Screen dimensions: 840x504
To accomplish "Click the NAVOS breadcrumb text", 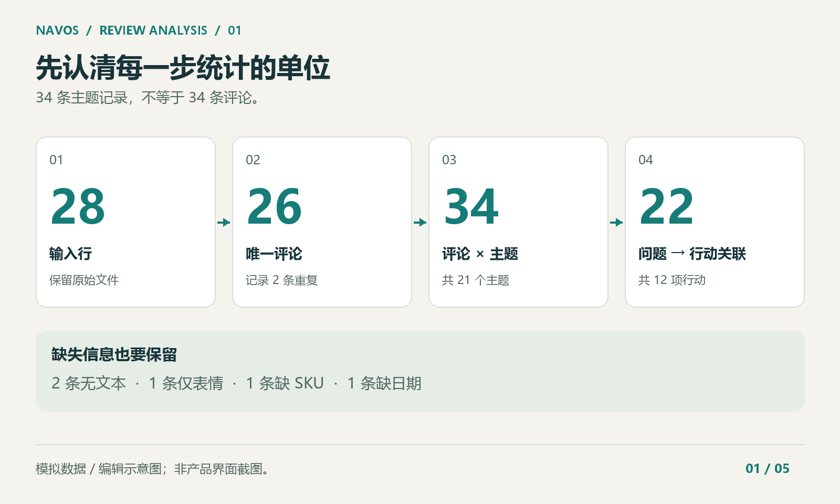I will pyautogui.click(x=57, y=30).
